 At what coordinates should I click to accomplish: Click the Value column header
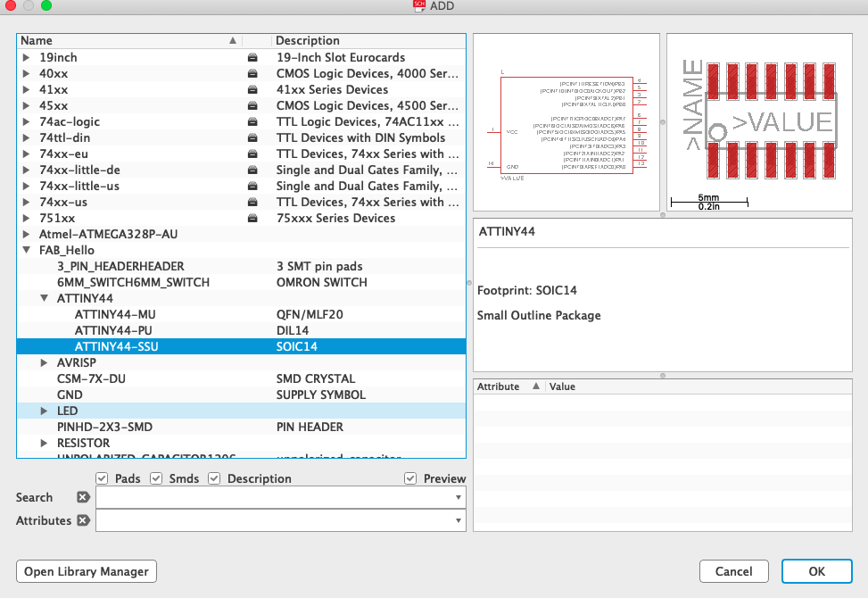pos(699,386)
